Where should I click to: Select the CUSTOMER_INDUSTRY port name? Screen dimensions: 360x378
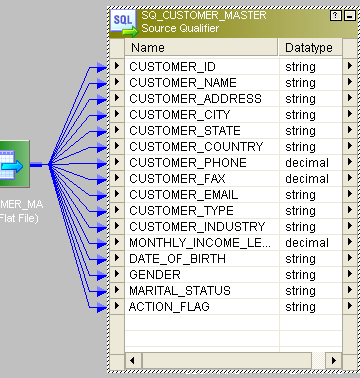tap(197, 227)
